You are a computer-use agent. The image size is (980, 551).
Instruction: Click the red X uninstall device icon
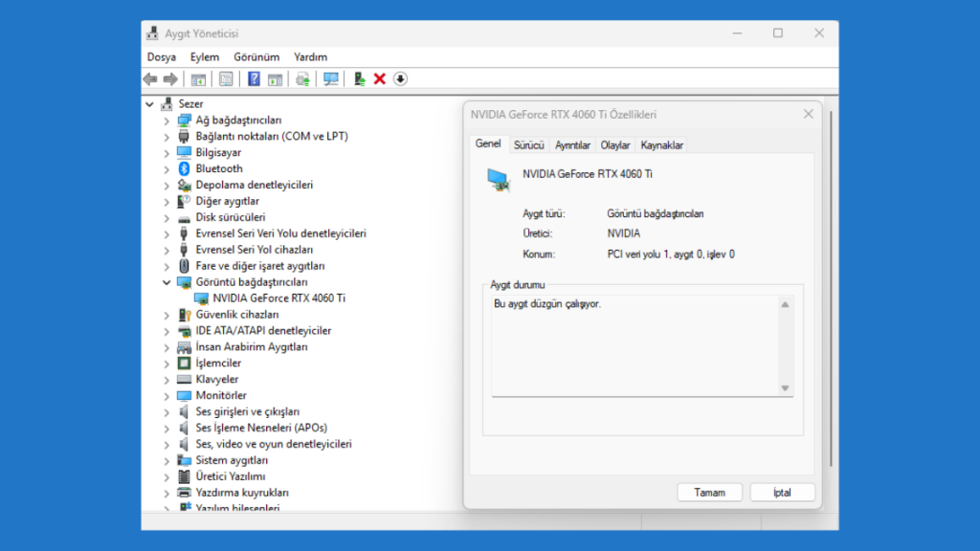point(379,79)
